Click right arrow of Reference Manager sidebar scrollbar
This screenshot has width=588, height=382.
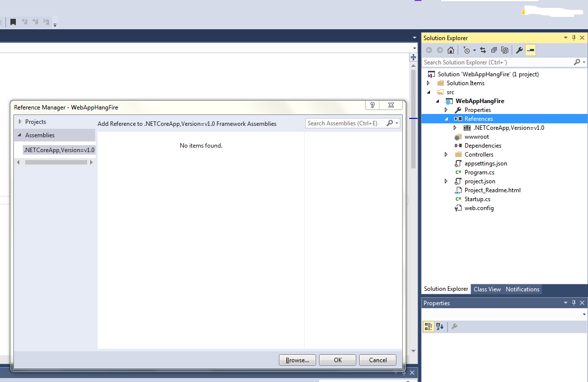[91, 162]
